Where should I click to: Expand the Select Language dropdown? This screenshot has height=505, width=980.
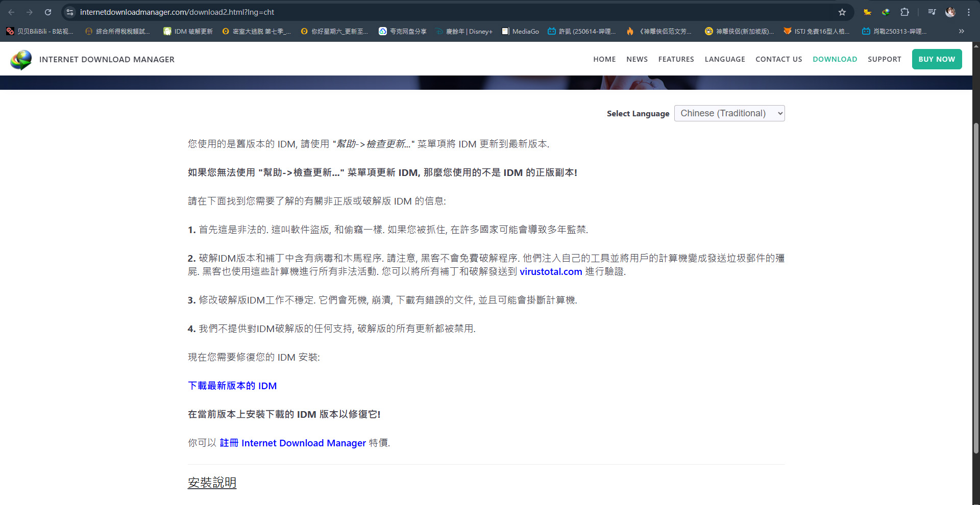pyautogui.click(x=729, y=113)
